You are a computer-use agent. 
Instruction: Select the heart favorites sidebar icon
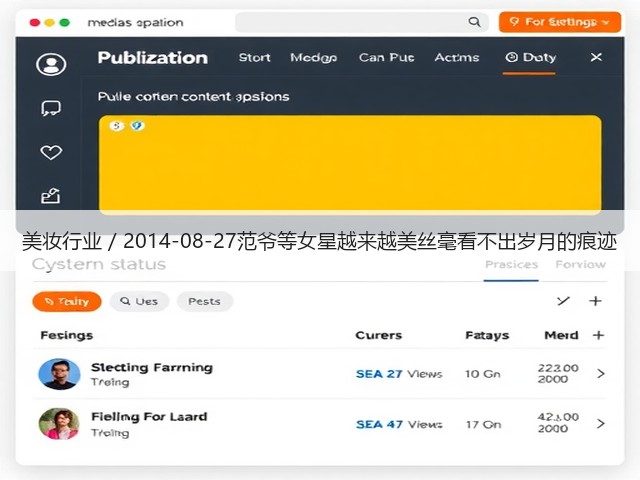(x=51, y=152)
